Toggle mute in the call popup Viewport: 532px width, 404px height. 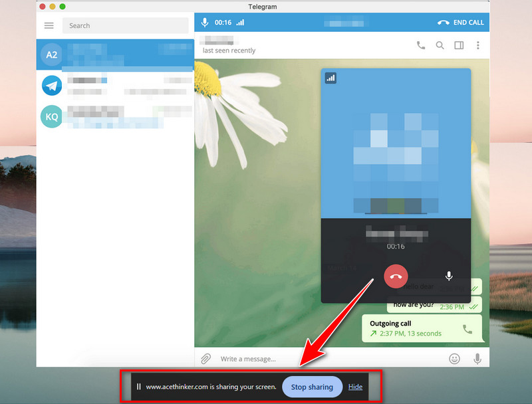tap(449, 276)
